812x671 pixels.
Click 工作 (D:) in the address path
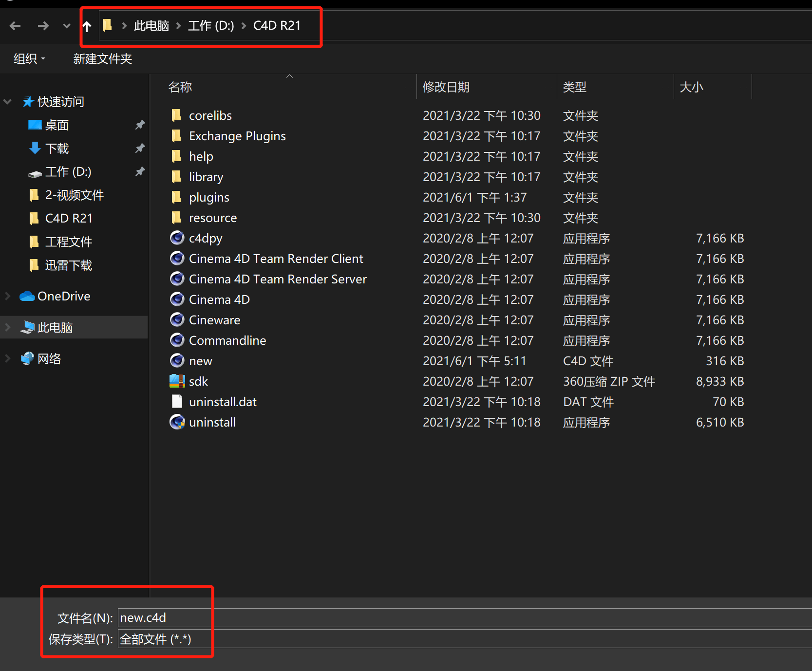point(211,26)
